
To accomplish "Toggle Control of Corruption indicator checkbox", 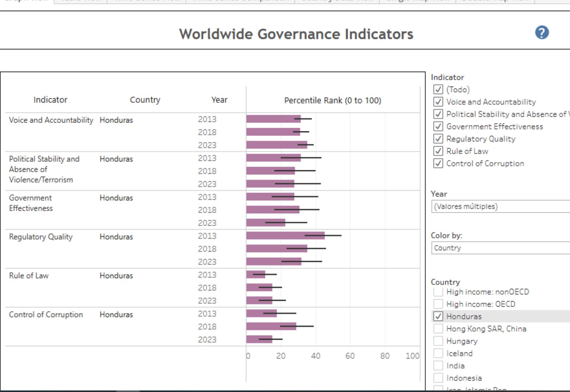I will [438, 163].
